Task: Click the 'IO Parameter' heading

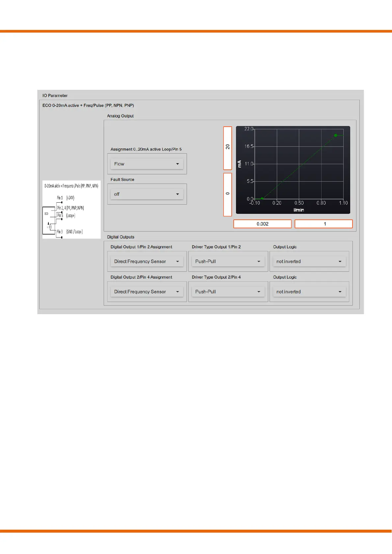Action: click(55, 96)
